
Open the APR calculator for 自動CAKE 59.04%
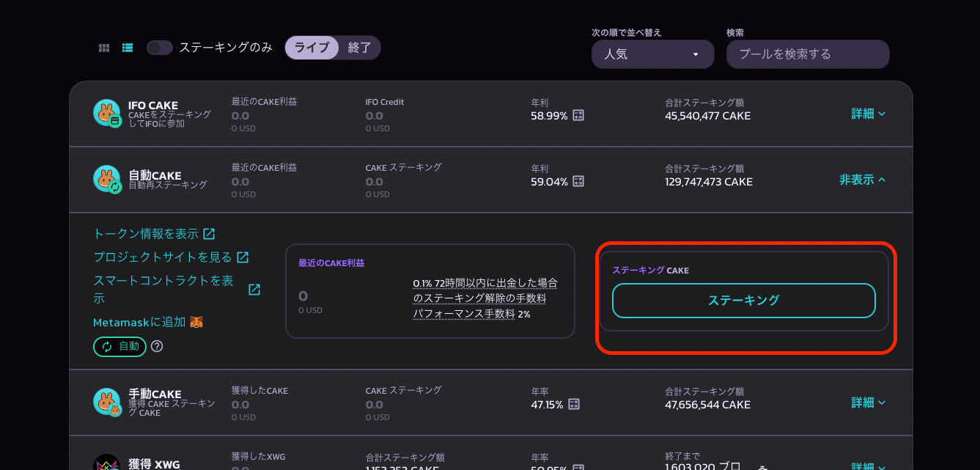tap(578, 181)
